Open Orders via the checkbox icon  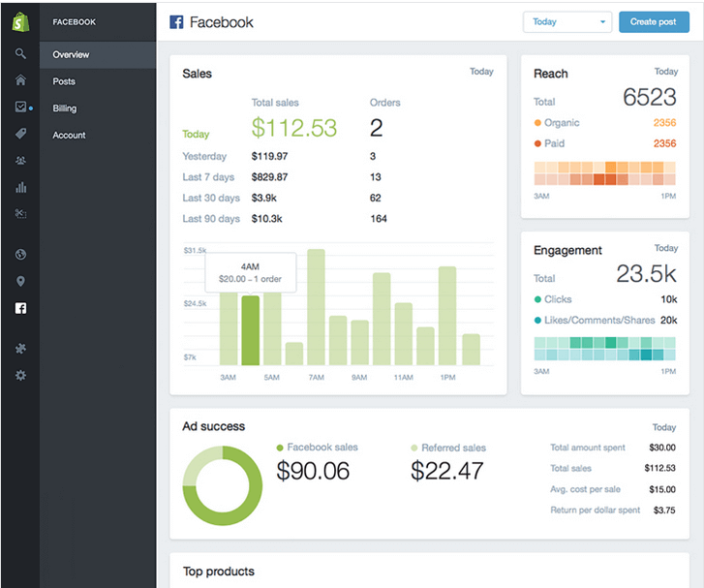[x=20, y=108]
